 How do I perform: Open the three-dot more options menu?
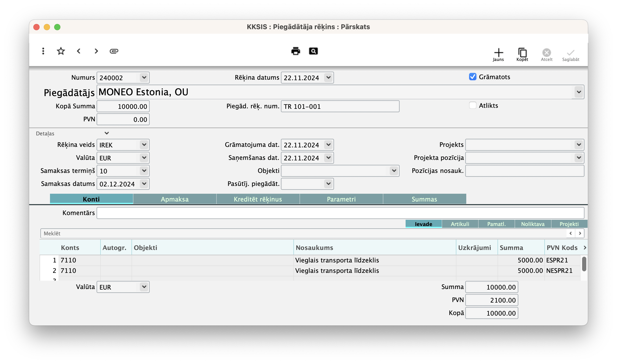coord(43,51)
